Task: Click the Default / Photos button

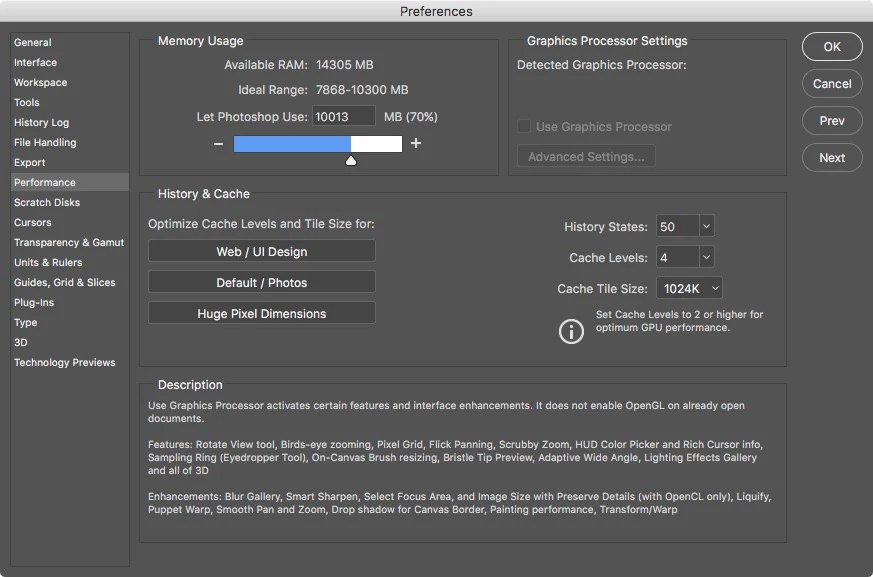Action: (x=262, y=282)
